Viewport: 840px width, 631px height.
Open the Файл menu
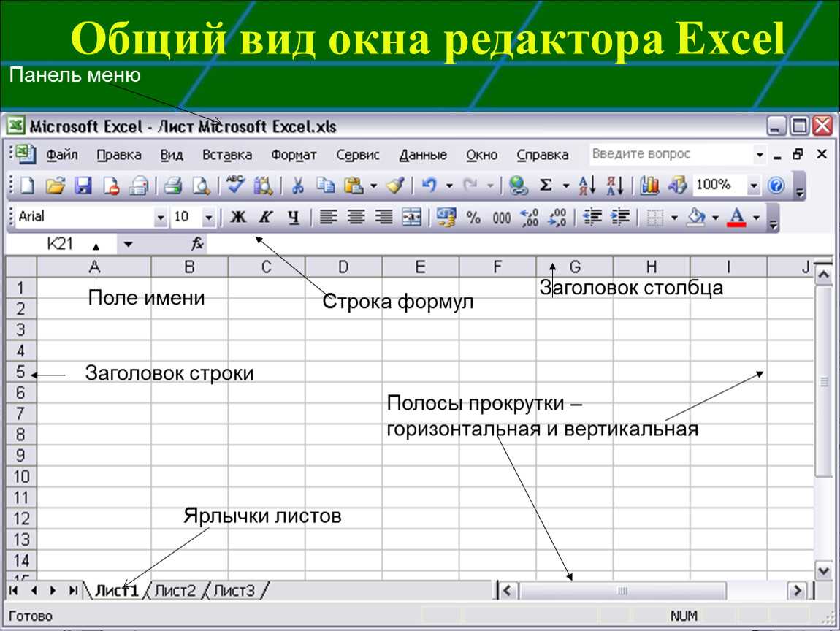(x=61, y=155)
